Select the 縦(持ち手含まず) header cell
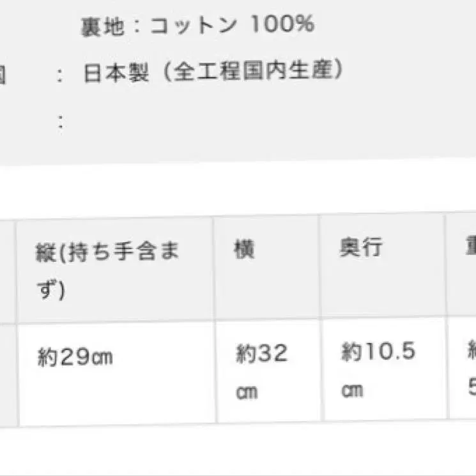 [115, 268]
